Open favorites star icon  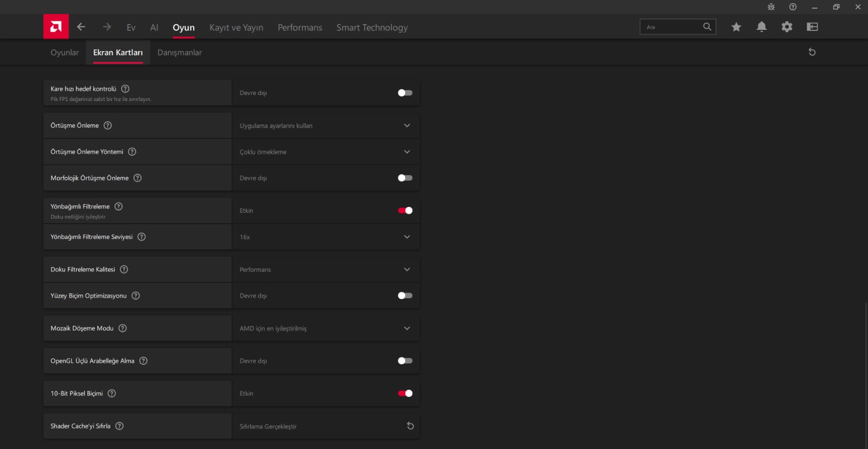pyautogui.click(x=736, y=27)
